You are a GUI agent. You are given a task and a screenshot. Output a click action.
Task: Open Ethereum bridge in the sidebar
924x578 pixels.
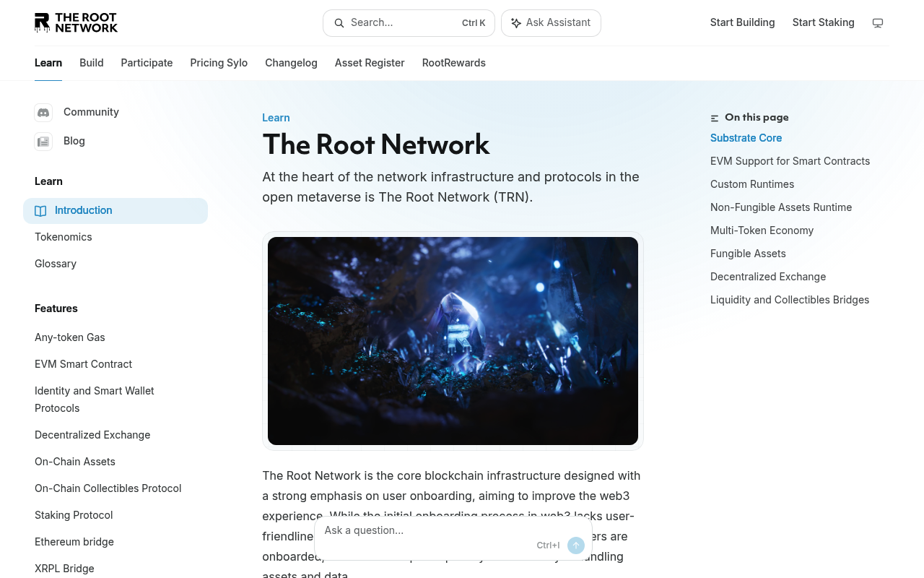(74, 542)
